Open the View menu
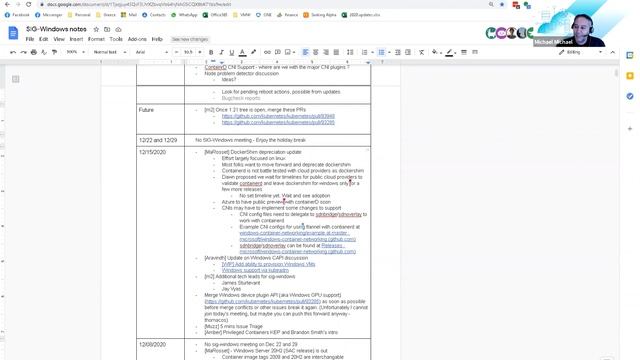 (59, 39)
